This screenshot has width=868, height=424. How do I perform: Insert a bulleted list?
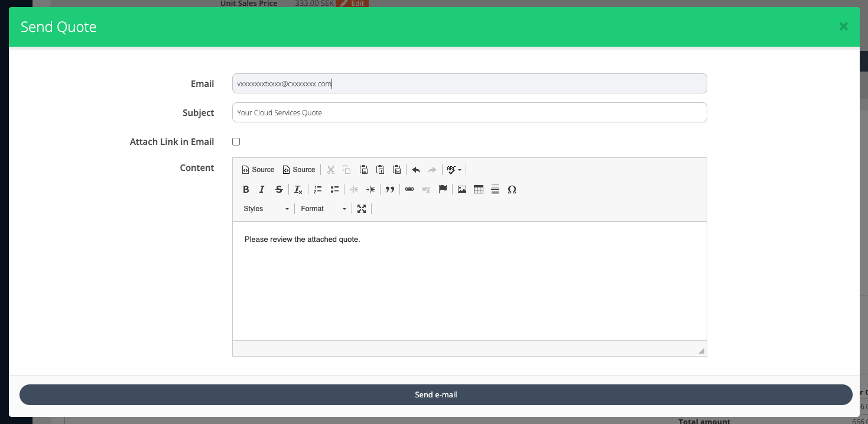click(x=334, y=190)
